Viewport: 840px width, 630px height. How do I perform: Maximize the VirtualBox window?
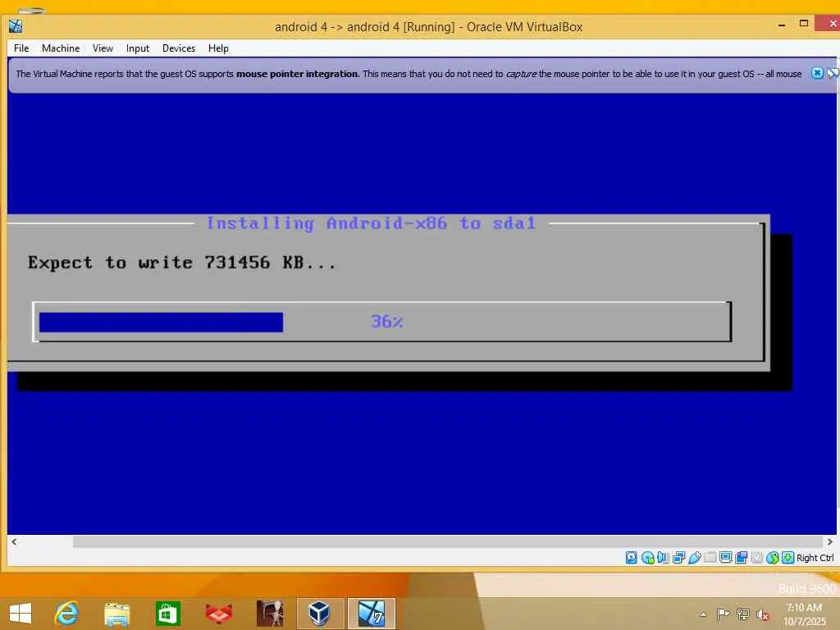click(x=804, y=24)
